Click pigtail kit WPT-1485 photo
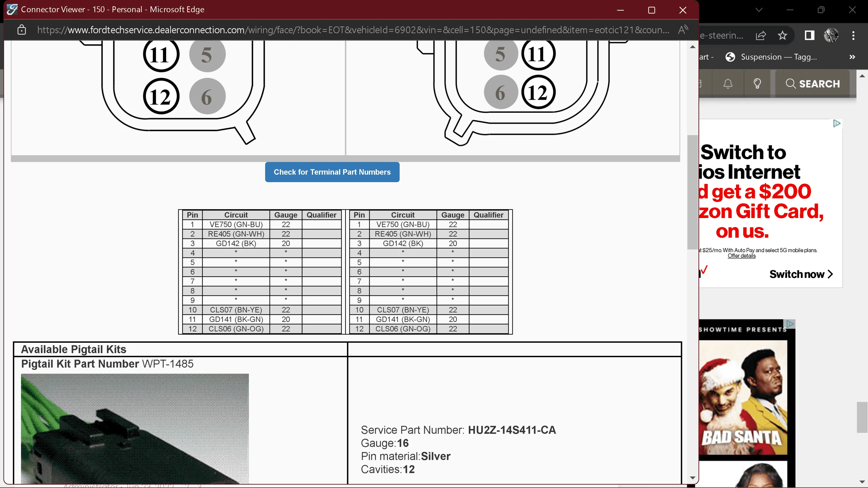 pos(135,428)
